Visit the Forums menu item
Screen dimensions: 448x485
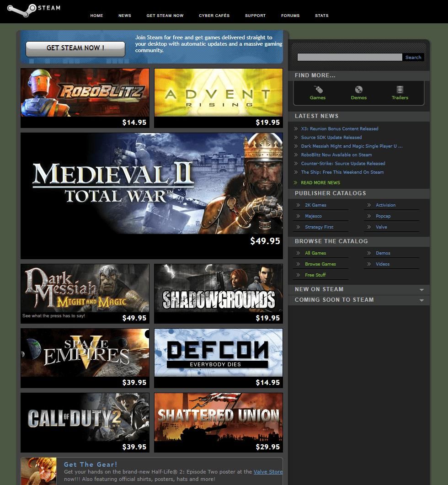click(290, 16)
